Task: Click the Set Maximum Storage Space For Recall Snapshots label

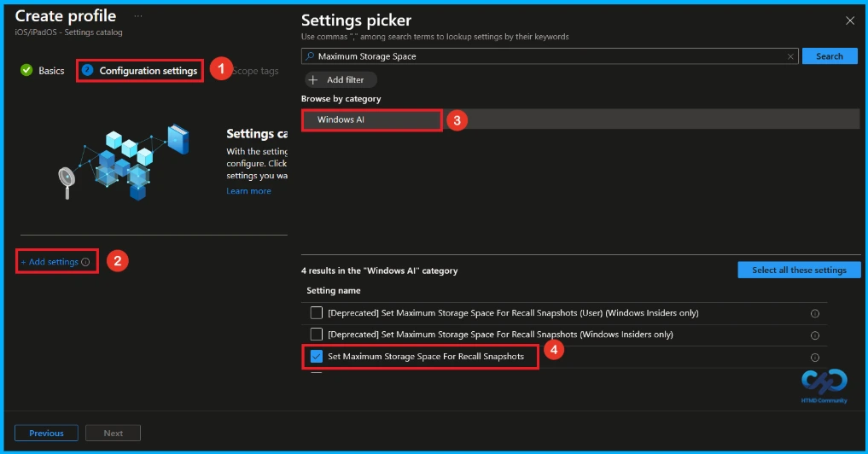Action: pyautogui.click(x=426, y=357)
